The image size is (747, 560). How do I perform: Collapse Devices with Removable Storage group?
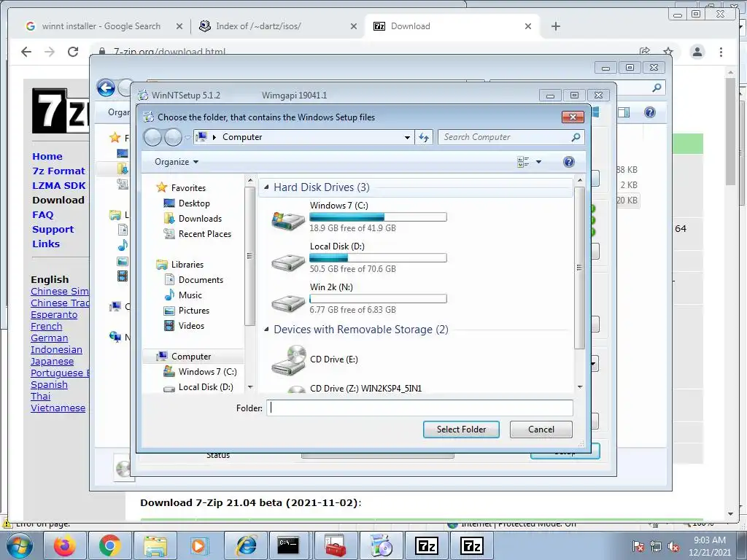pos(266,330)
